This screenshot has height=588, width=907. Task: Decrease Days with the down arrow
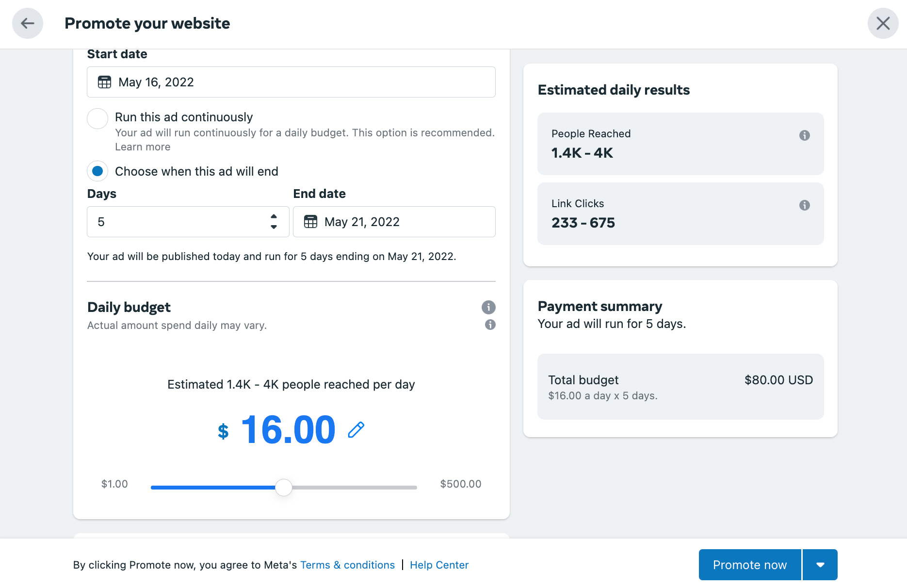point(274,227)
